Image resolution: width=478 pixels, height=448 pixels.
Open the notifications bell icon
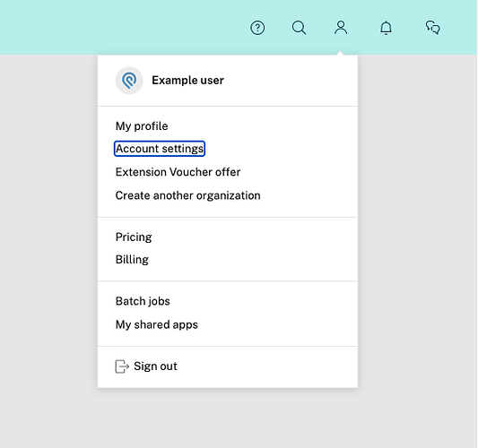386,28
